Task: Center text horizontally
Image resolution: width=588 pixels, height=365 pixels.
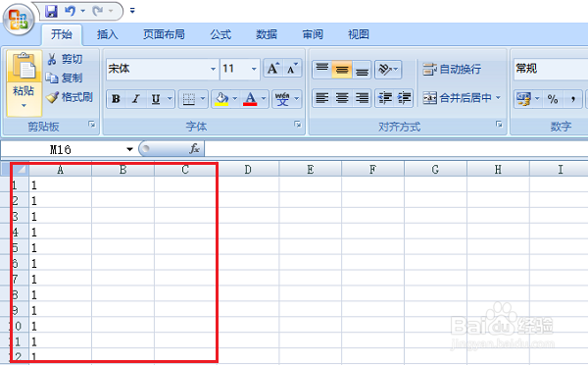Action: tap(342, 98)
